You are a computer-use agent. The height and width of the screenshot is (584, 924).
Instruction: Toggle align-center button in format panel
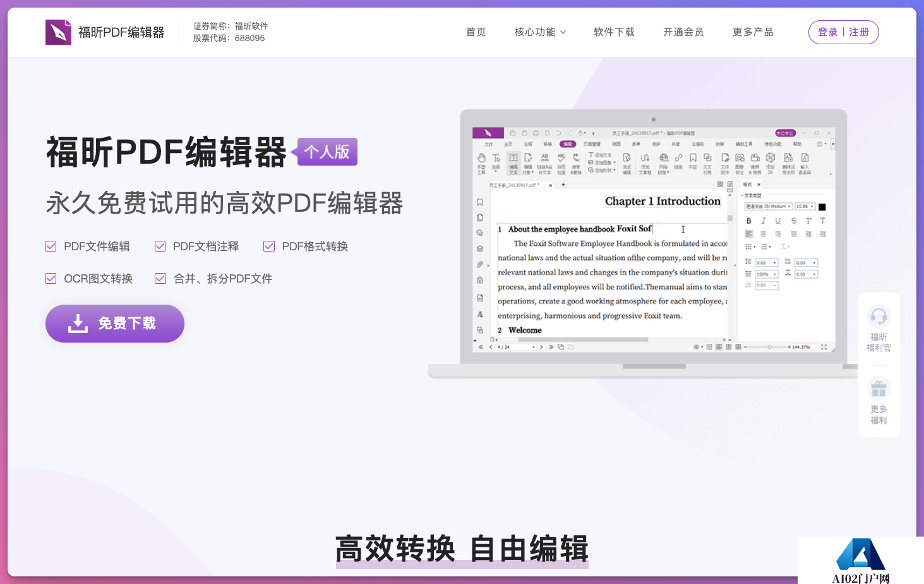click(x=764, y=234)
